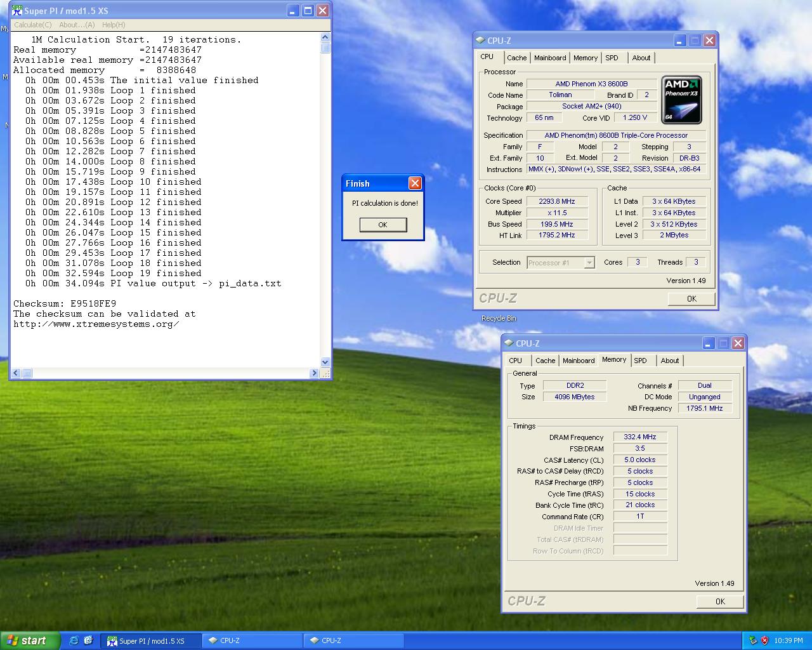
Task: Click OK in the lower CPU-Z window
Action: [720, 601]
